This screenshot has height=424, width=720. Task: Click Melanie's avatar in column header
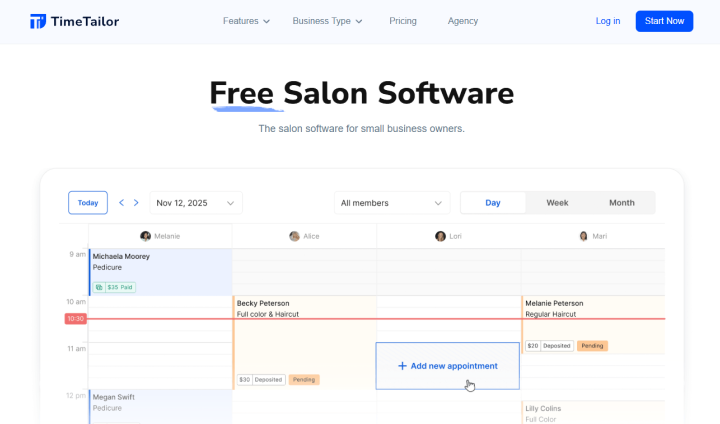tap(146, 236)
